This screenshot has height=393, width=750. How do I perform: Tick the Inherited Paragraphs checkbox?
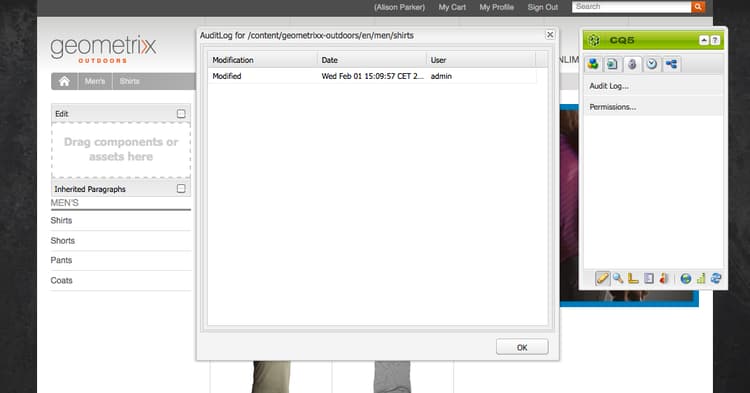181,189
